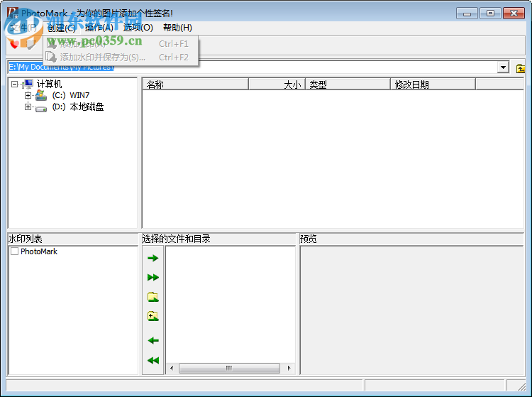This screenshot has width=532, height=397.
Task: Click the E:\My Documents path field
Action: pos(253,67)
